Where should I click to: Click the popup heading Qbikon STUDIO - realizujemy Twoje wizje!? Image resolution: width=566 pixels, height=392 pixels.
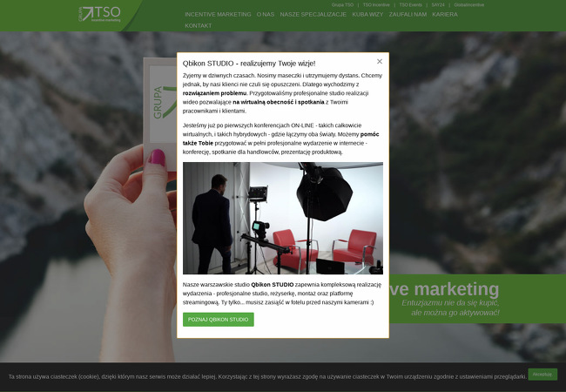pyautogui.click(x=249, y=64)
